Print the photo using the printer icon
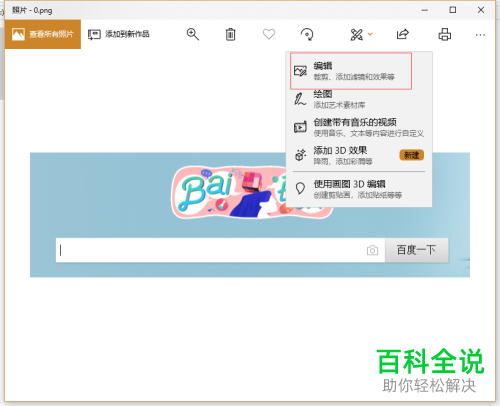Image resolution: width=500 pixels, height=406 pixels. click(445, 34)
